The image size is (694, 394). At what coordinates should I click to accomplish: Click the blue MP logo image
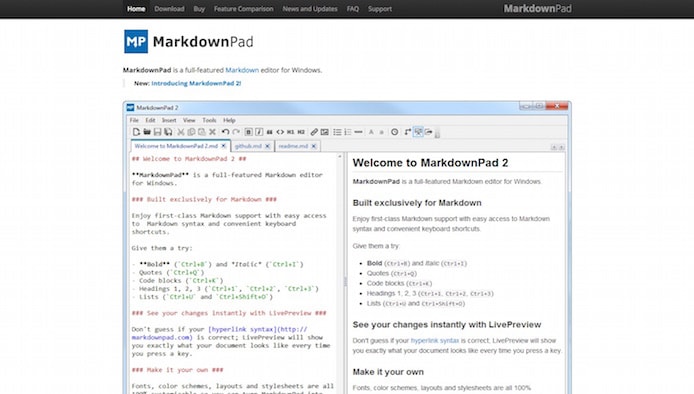(x=136, y=42)
